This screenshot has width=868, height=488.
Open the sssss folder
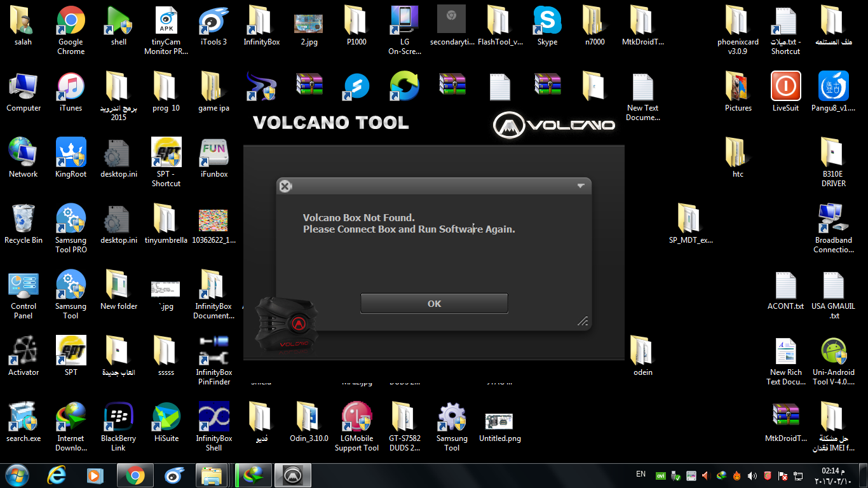[x=166, y=357]
